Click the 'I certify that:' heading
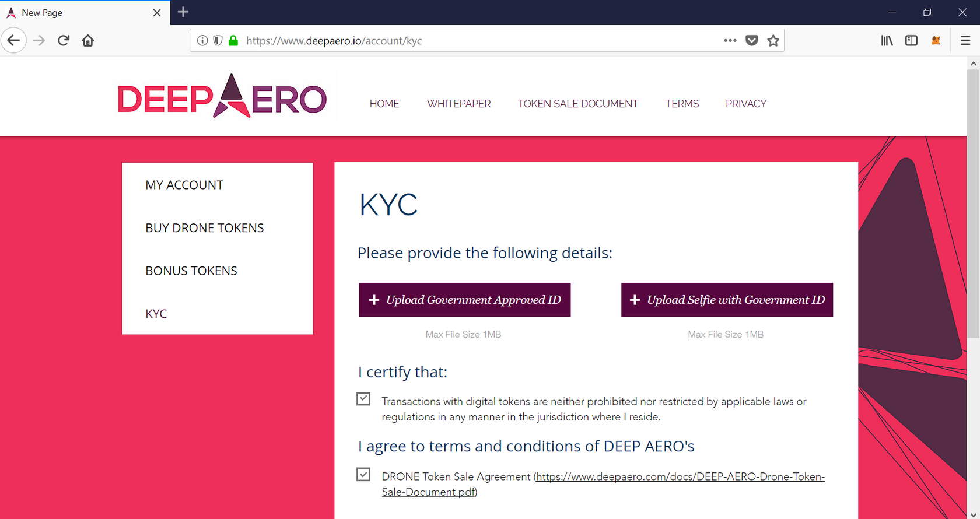Image resolution: width=980 pixels, height=519 pixels. tap(402, 372)
